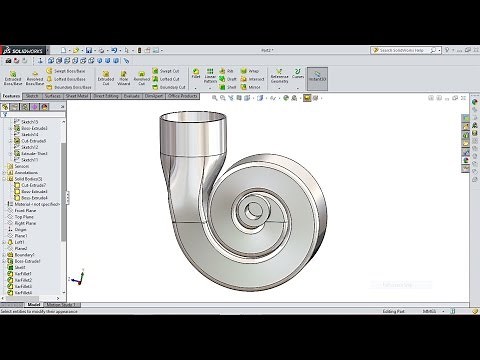Select Origin in feature tree
The height and width of the screenshot is (360, 480).
(x=17, y=230)
